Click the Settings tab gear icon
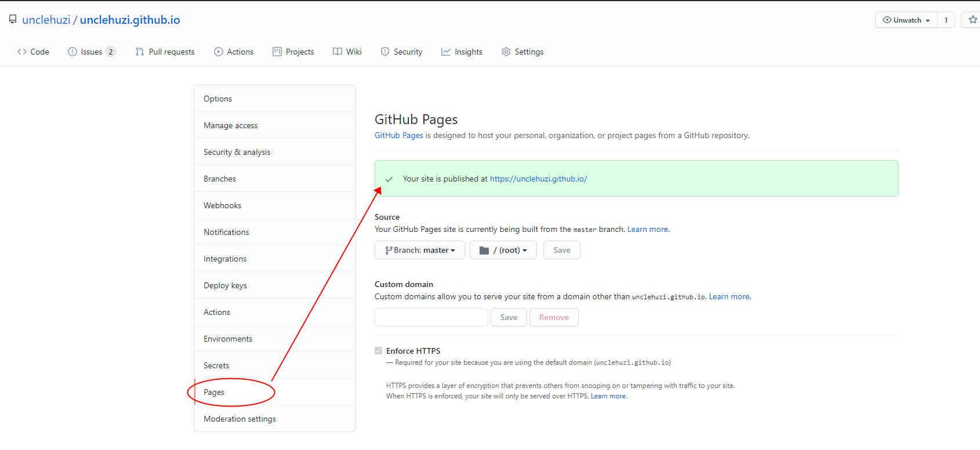The image size is (980, 450). tap(506, 52)
